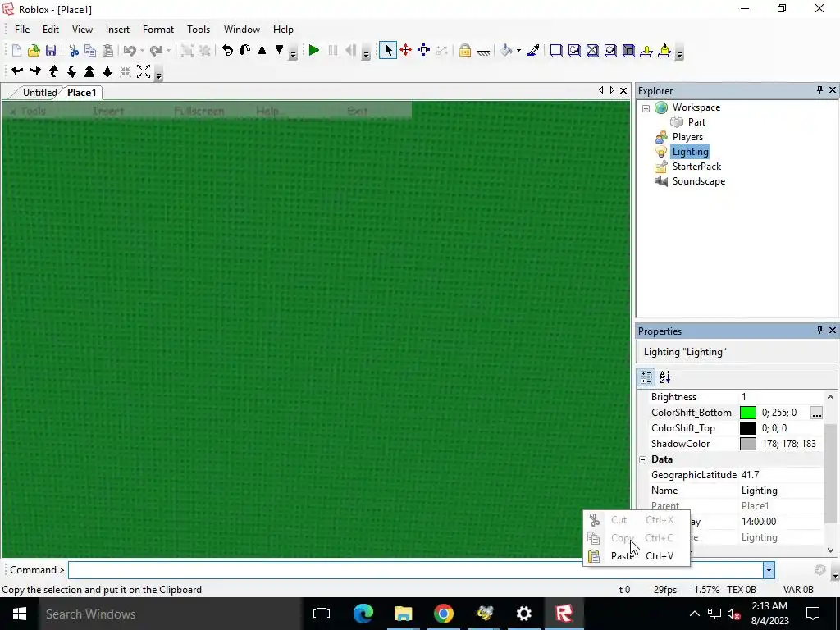The image size is (840, 630).
Task: Select Soundscape in the Explorer
Action: 699,181
